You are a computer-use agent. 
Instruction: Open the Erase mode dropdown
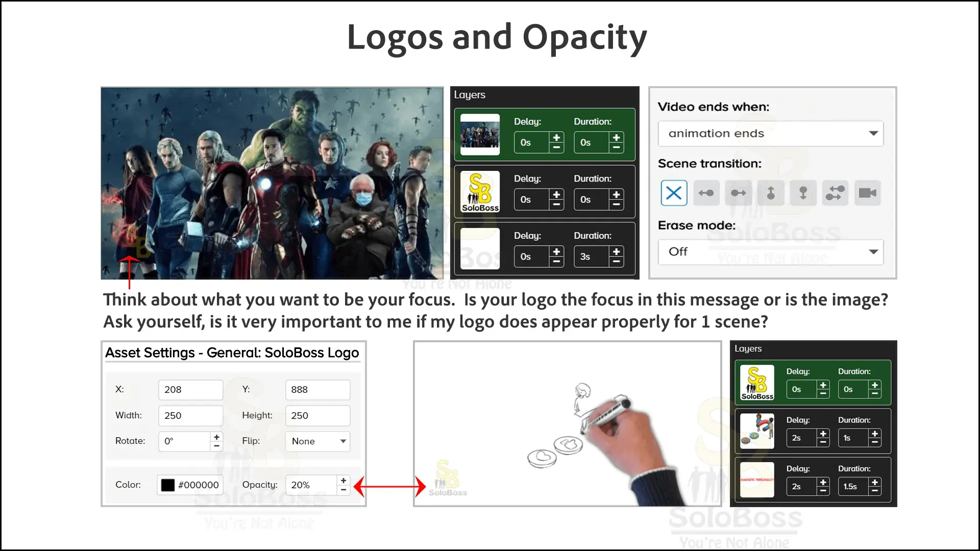coord(771,252)
